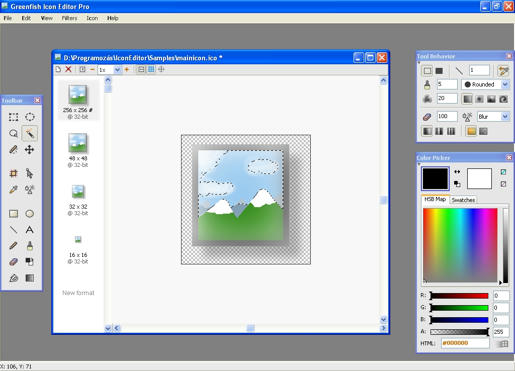The image size is (515, 371).
Task: Select the Magic Wand tool
Action: (30, 133)
